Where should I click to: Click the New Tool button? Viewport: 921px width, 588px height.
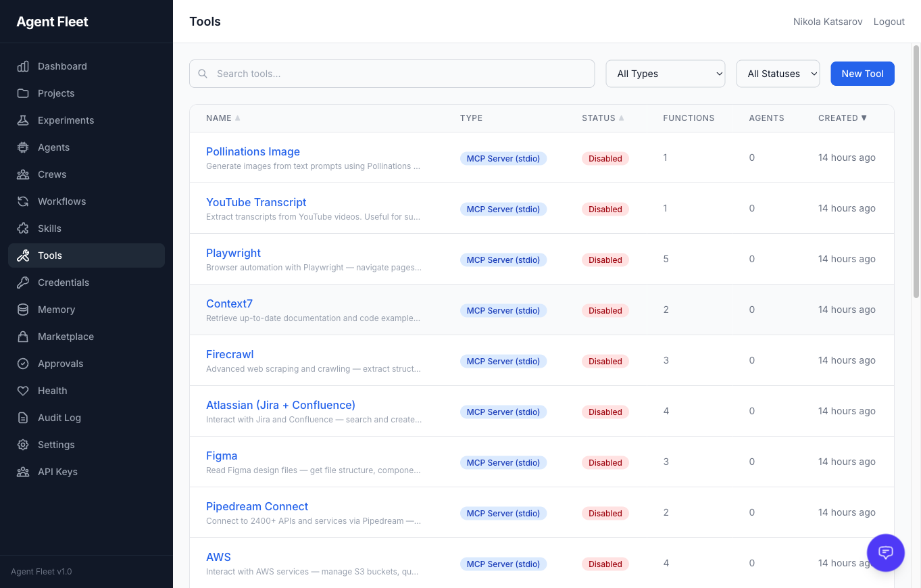pos(862,74)
